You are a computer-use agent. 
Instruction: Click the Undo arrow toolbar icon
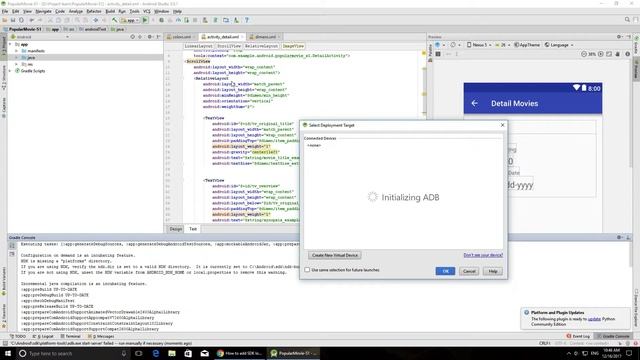click(x=31, y=20)
